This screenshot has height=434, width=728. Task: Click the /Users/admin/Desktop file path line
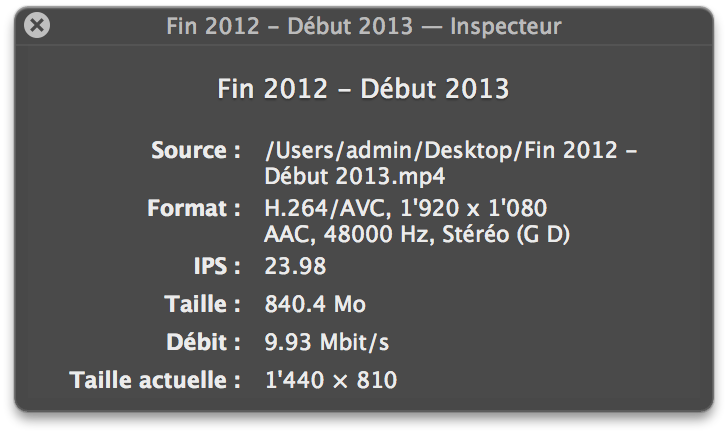[451, 151]
